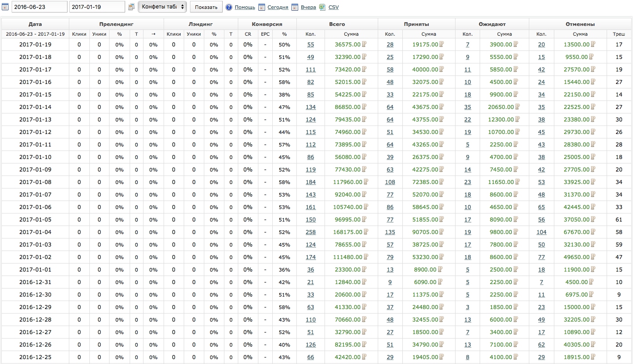This screenshot has width=633, height=364.
Task: Click the calendar icon before the start date
Action: [5, 7]
